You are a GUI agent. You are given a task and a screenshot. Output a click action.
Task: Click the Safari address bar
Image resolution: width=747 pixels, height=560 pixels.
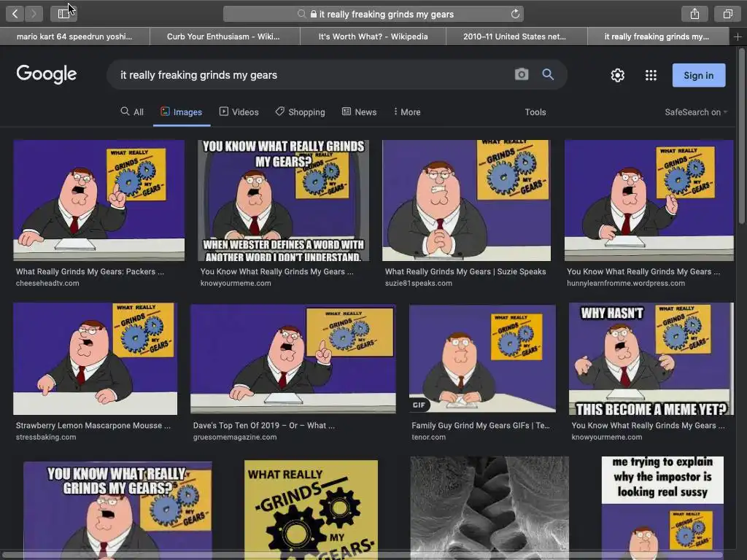tap(373, 14)
